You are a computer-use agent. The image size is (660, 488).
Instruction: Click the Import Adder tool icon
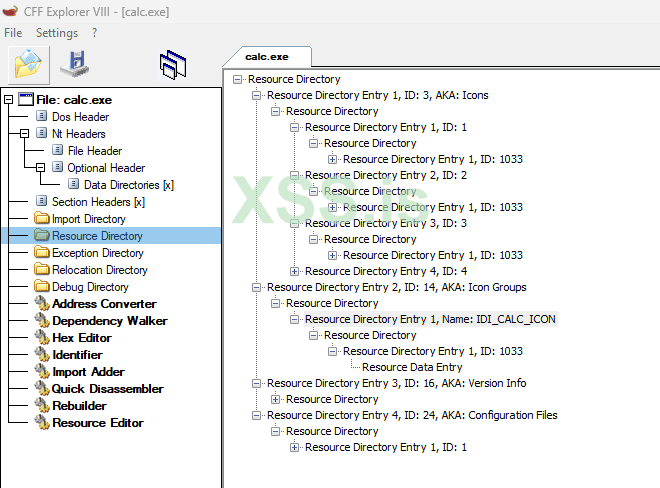pos(42,371)
